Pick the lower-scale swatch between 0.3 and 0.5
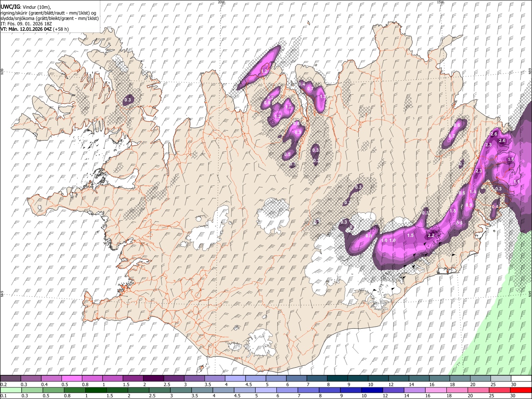The height and width of the screenshot is (399, 532). (31, 390)
